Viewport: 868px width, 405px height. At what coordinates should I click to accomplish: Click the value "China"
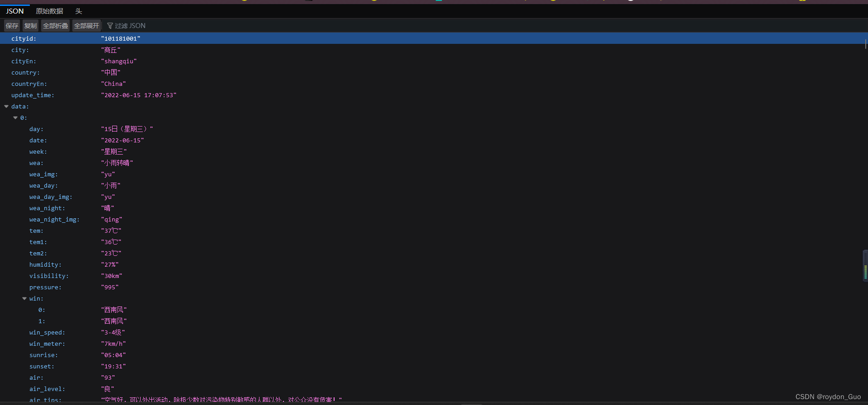point(113,84)
